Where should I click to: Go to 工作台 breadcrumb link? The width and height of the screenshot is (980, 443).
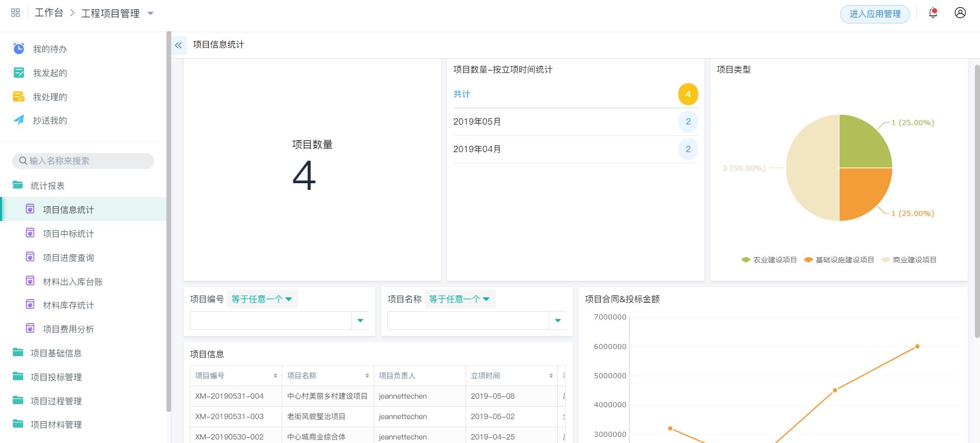coord(49,13)
